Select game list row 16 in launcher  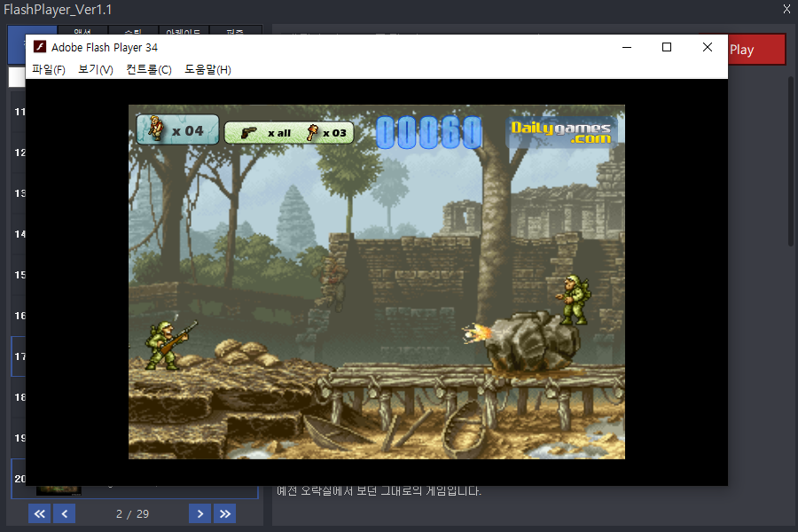coord(19,315)
